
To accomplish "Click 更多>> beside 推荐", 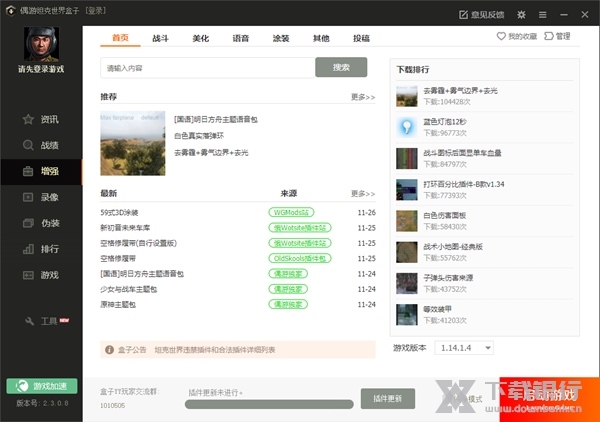I will point(363,97).
